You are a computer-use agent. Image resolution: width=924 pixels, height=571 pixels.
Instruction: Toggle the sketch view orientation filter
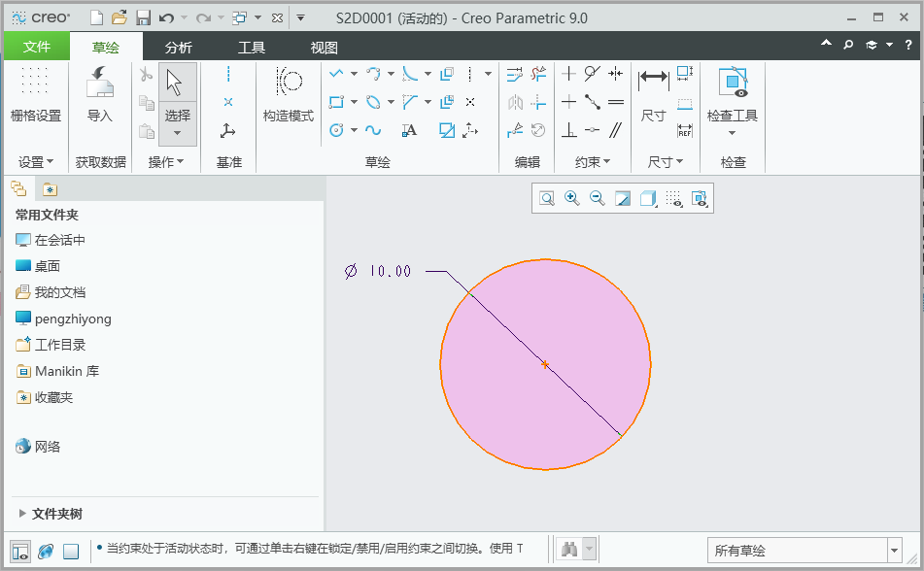pos(700,198)
